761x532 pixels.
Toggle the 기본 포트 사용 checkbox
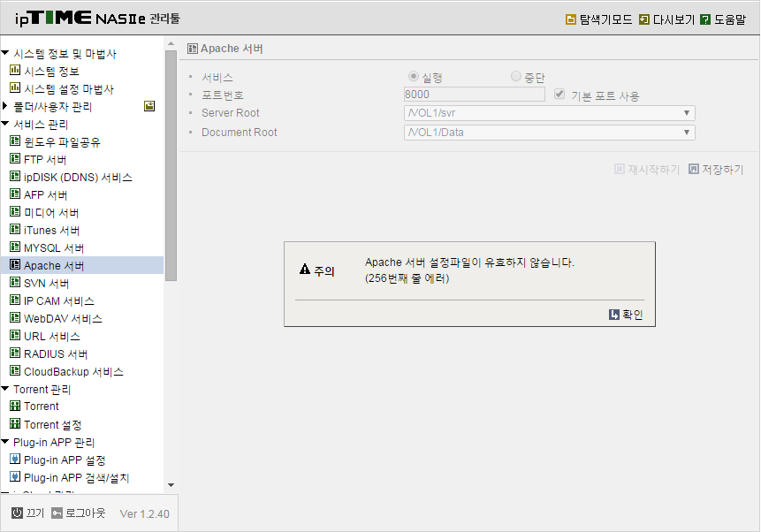[559, 94]
